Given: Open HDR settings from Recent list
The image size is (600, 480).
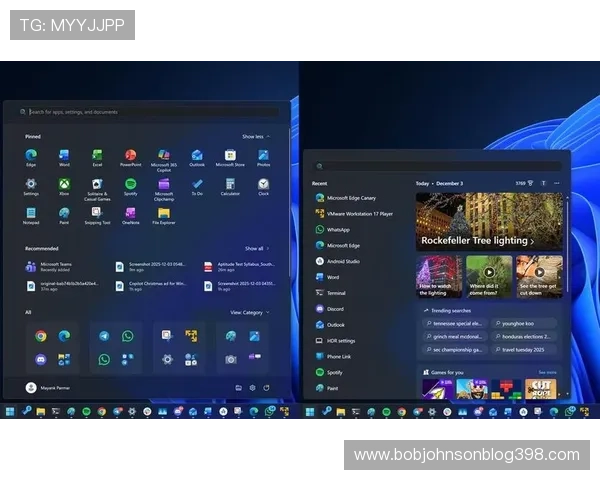Looking at the screenshot, I should (336, 341).
